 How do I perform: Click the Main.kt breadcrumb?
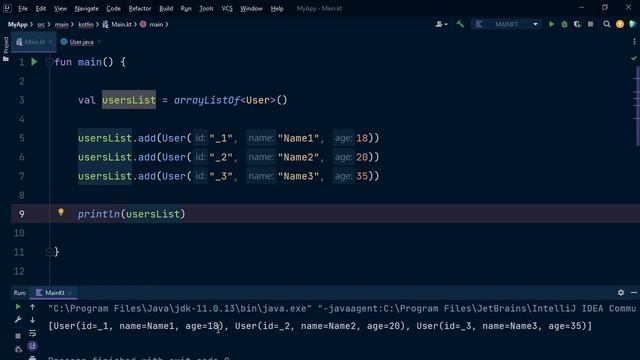pos(117,24)
